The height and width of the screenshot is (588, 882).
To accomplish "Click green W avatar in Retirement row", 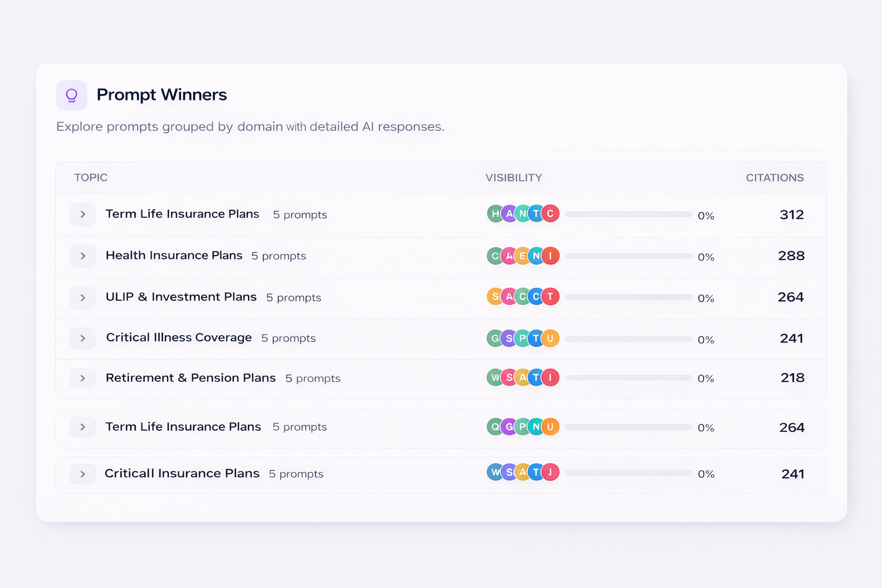I will point(494,377).
